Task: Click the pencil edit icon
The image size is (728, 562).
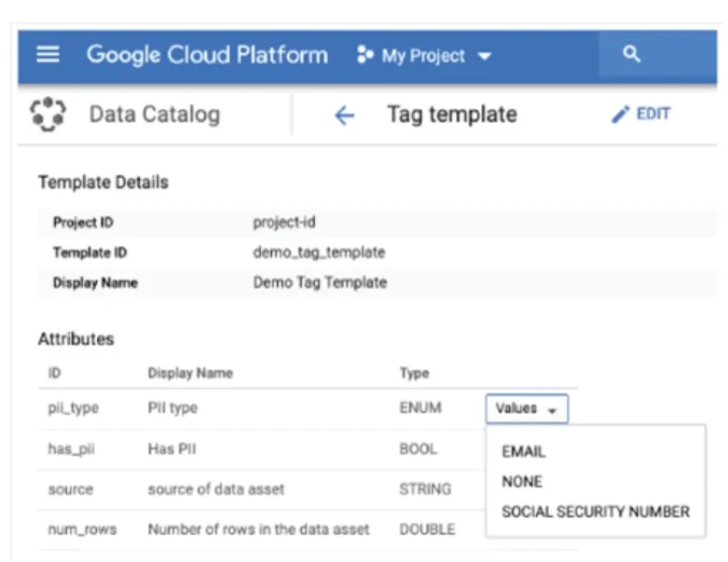Action: 620,115
